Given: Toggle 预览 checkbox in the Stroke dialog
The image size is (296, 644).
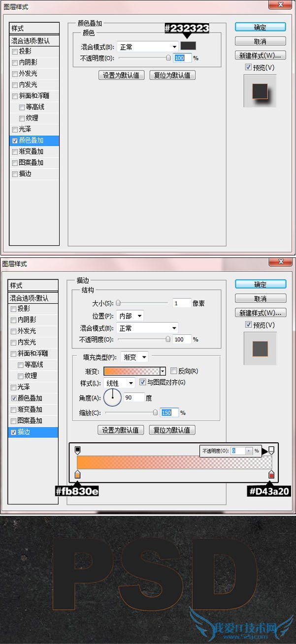Looking at the screenshot, I should [248, 325].
